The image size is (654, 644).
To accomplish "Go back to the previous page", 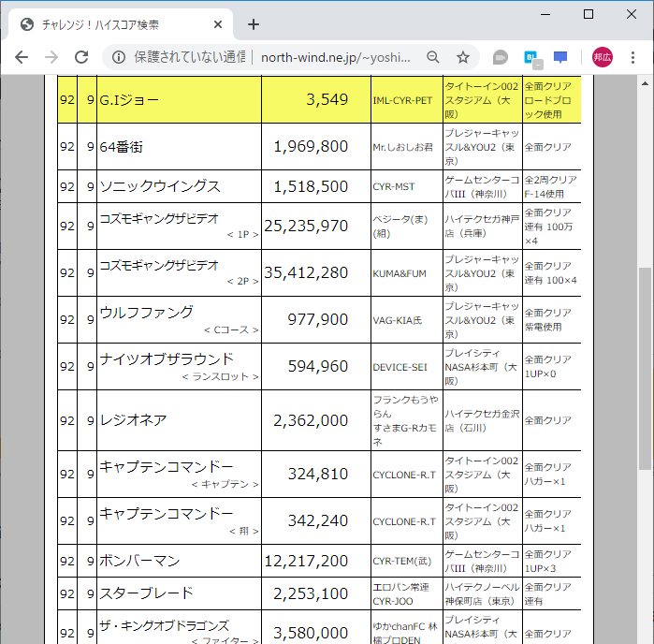I will 22,57.
